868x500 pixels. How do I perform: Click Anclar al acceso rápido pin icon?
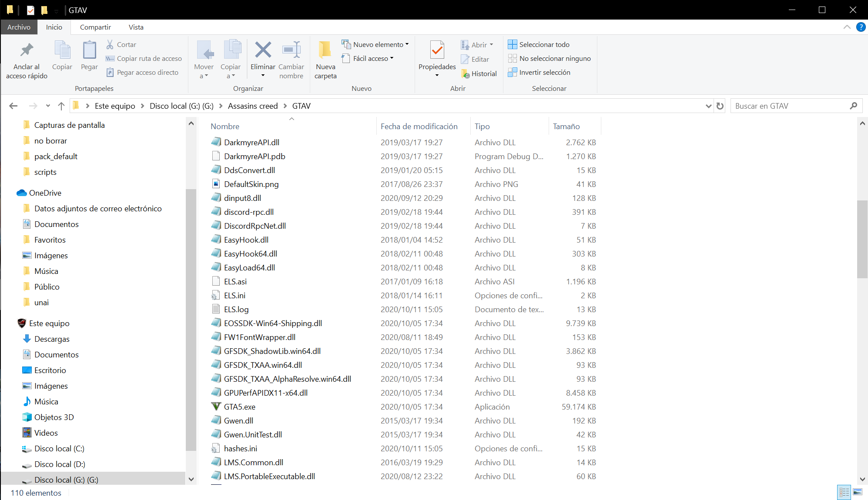27,50
